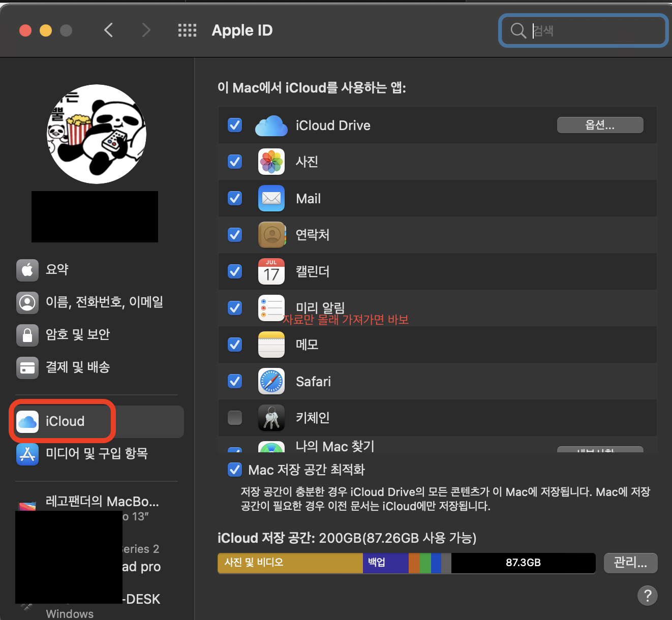
Task: Click the iCloud Drive cloud icon
Action: (271, 126)
